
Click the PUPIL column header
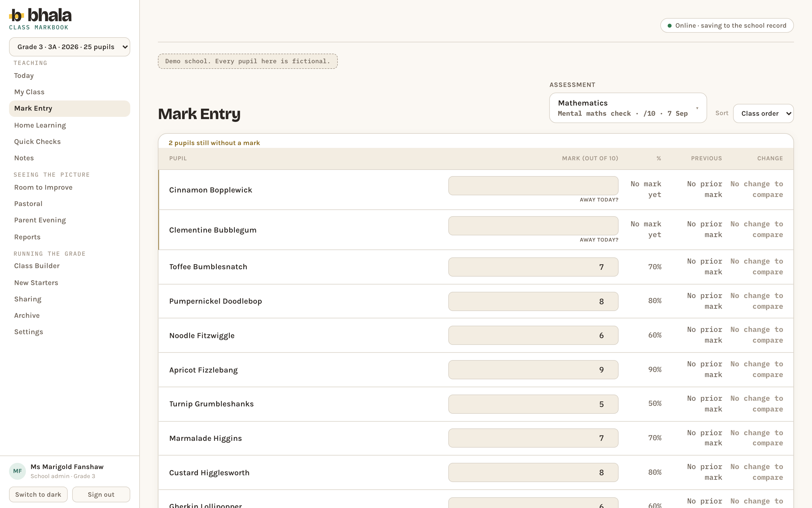178,158
